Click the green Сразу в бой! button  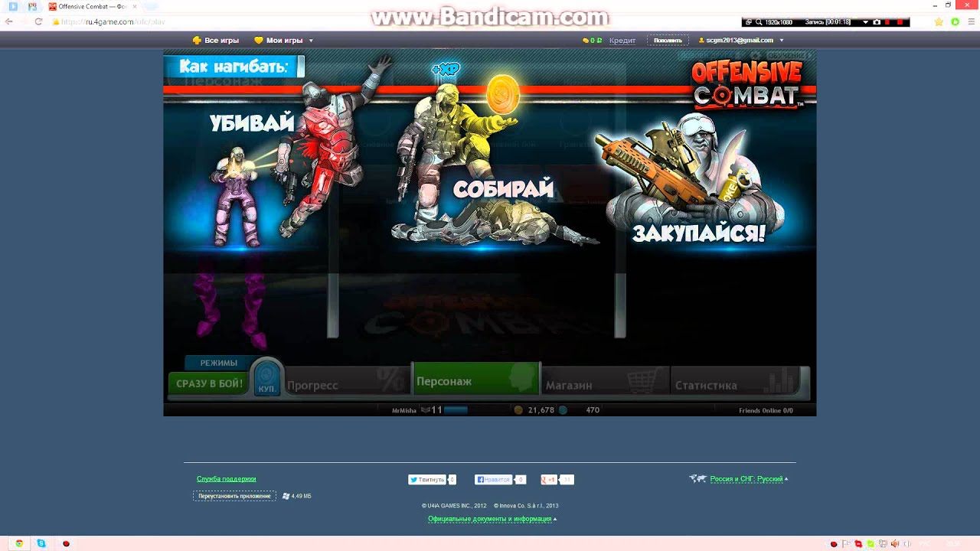click(x=209, y=383)
